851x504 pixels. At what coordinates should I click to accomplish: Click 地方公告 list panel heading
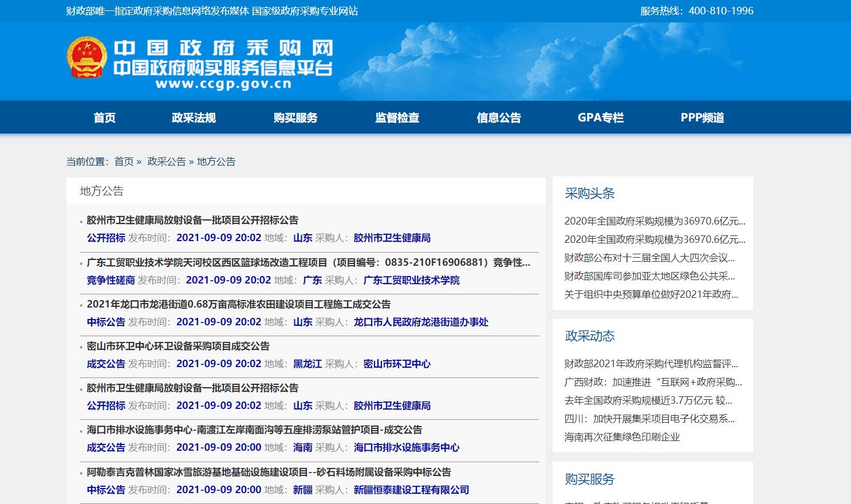coord(102,191)
